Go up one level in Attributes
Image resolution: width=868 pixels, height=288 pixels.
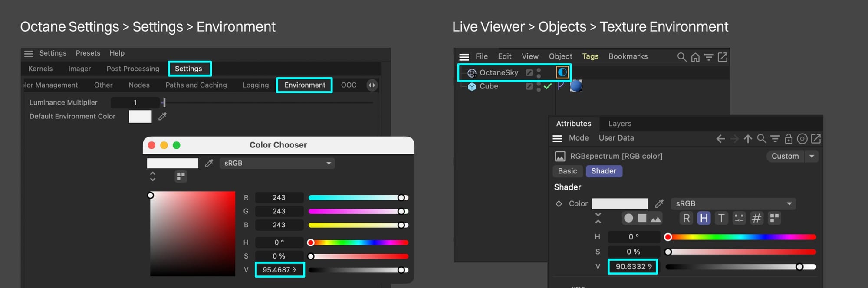click(748, 138)
